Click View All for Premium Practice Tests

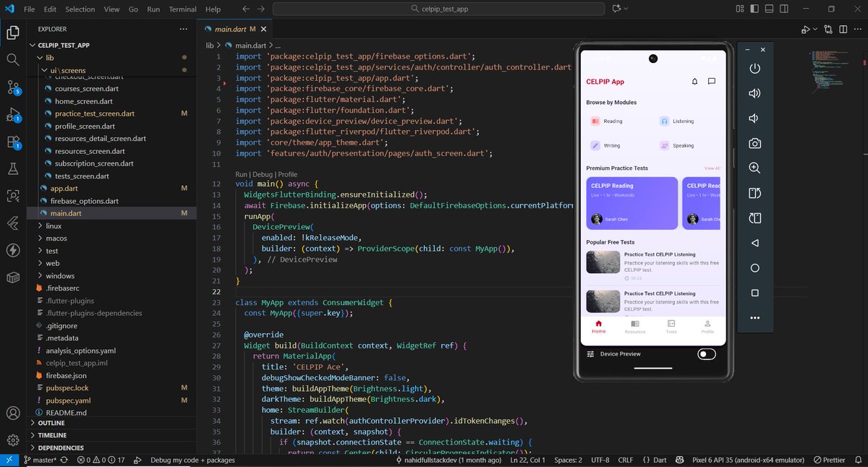click(x=712, y=168)
